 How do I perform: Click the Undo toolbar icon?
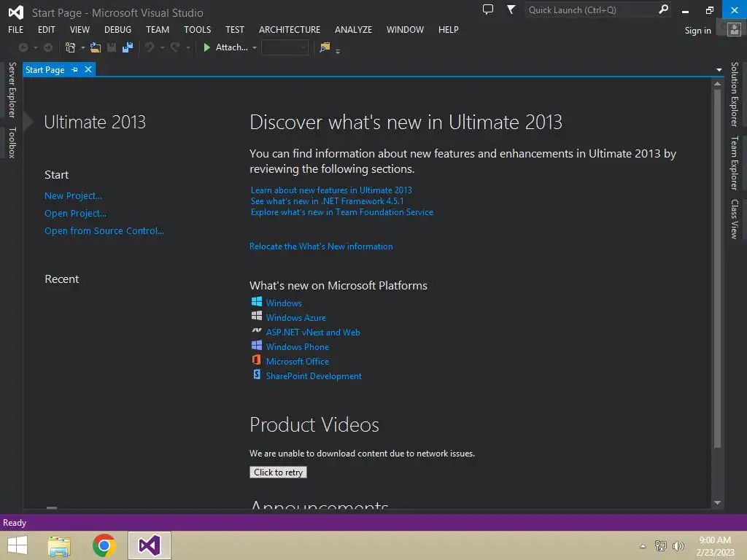[150, 47]
